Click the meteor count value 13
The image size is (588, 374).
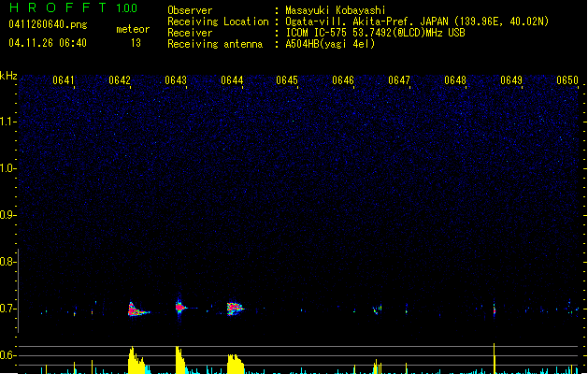(x=136, y=43)
